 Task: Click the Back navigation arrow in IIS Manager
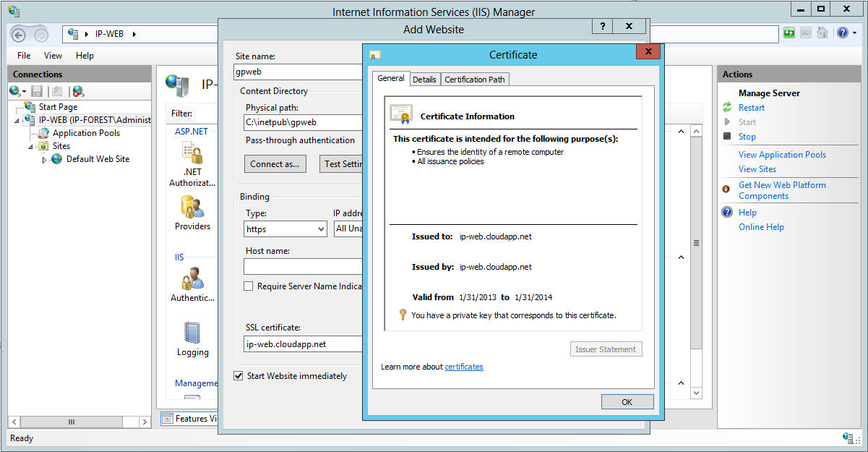point(20,34)
